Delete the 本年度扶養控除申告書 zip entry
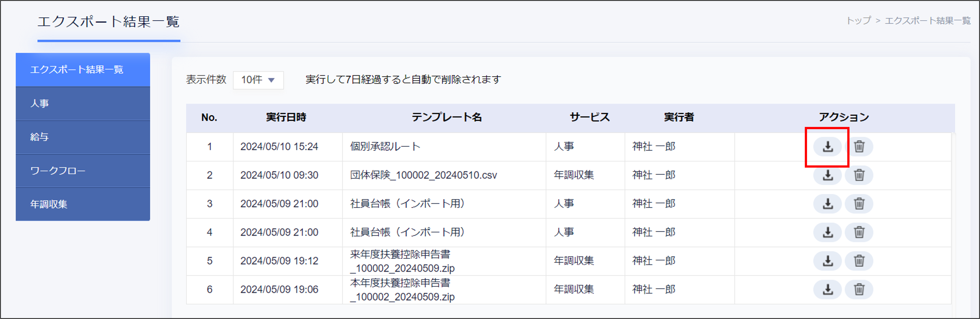This screenshot has height=319, width=980. 859,289
